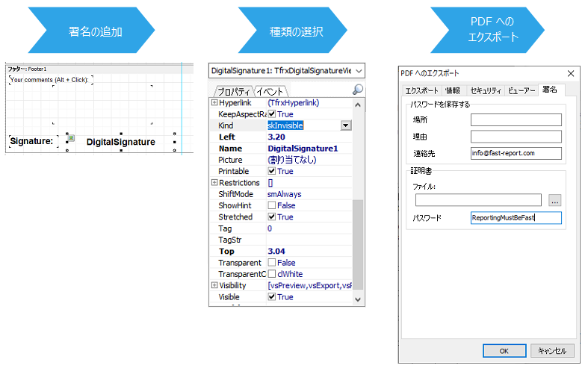This screenshot has width=588, height=386.
Task: Open the セキュリティ tab in export dialog
Action: coord(485,90)
